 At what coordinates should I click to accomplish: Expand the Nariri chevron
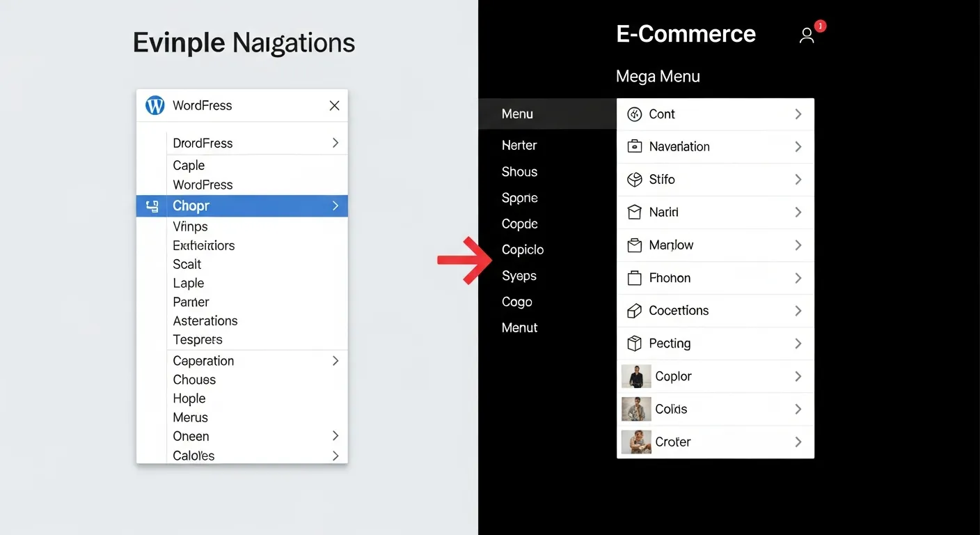click(798, 212)
